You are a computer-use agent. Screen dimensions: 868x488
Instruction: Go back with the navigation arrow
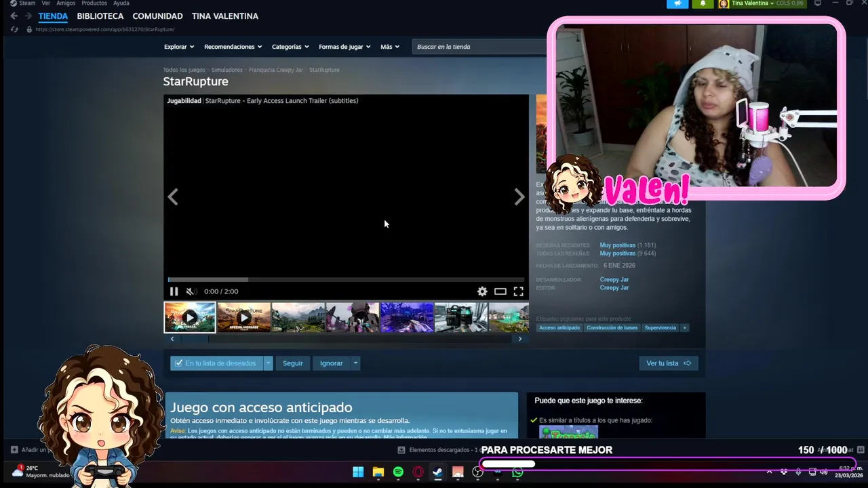[14, 16]
